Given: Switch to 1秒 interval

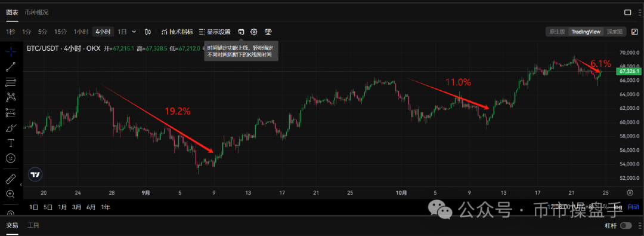Looking at the screenshot, I should (x=11, y=32).
